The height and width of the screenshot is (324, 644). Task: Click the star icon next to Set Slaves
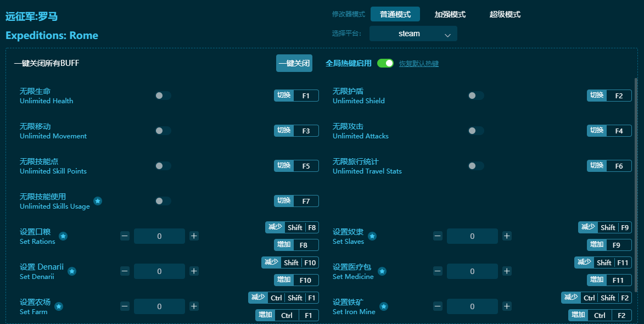point(372,236)
